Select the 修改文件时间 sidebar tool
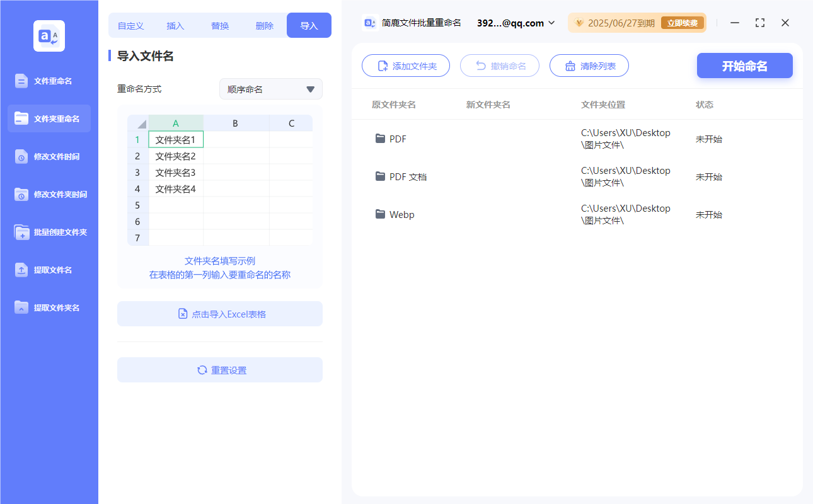 click(x=49, y=156)
